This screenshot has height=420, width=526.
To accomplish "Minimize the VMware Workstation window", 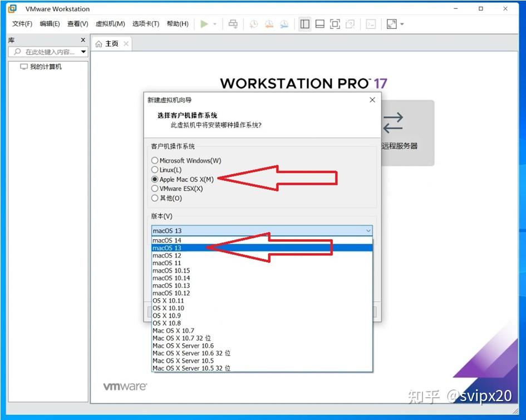I will tap(455, 9).
